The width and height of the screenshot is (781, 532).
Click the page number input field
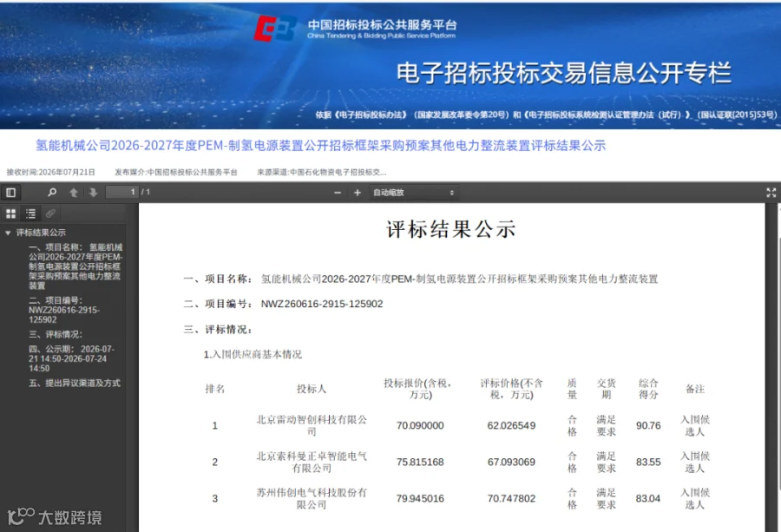tap(122, 192)
